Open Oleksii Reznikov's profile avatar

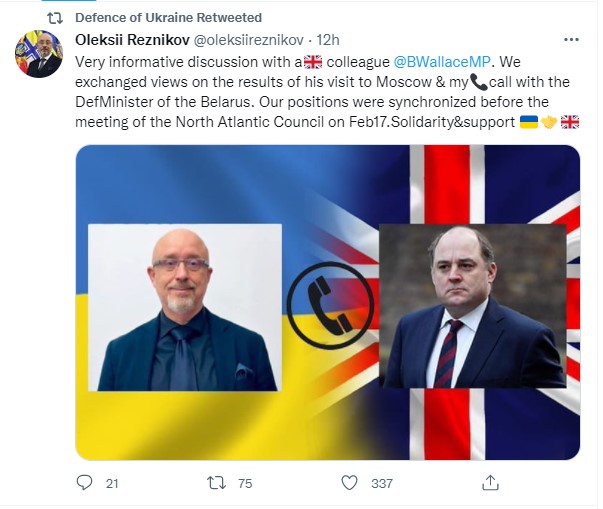coord(38,54)
